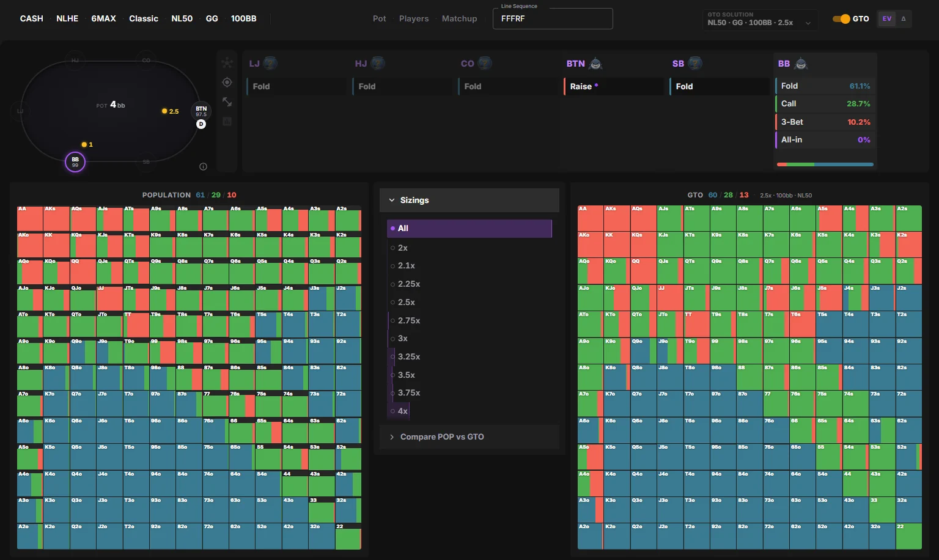Image resolution: width=939 pixels, height=560 pixels.
Task: Select the EV view tab
Action: 886,19
